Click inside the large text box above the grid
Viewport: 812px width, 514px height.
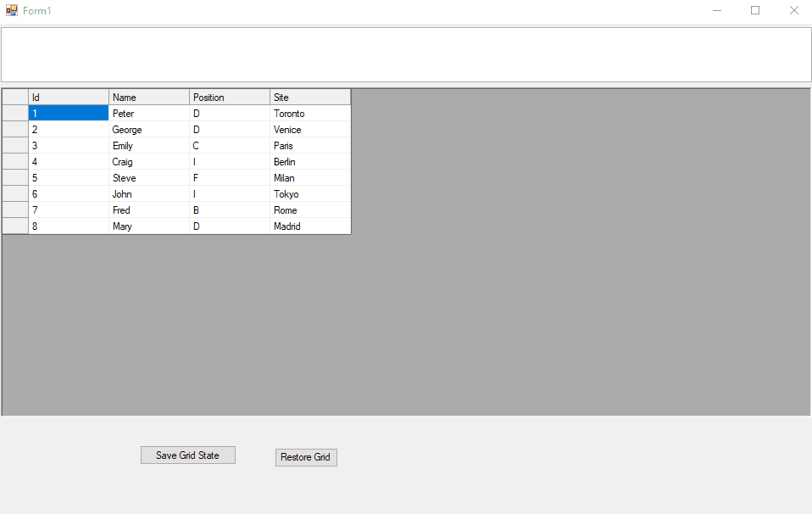[x=406, y=54]
